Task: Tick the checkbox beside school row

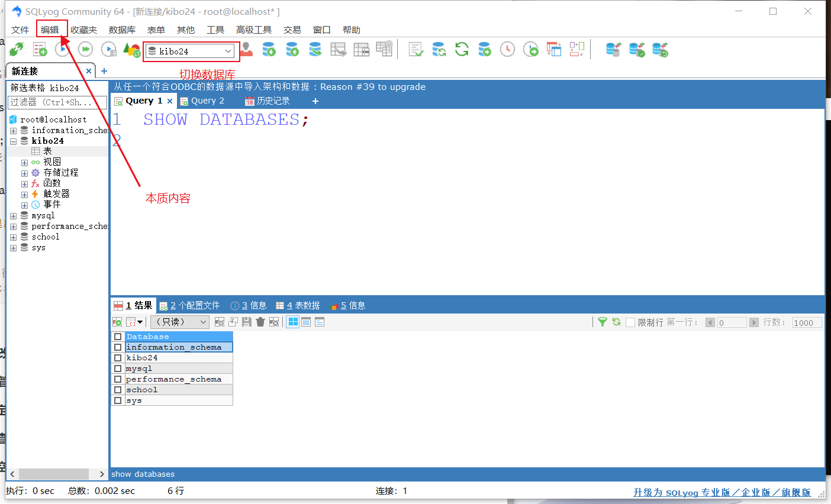Action: click(x=118, y=390)
